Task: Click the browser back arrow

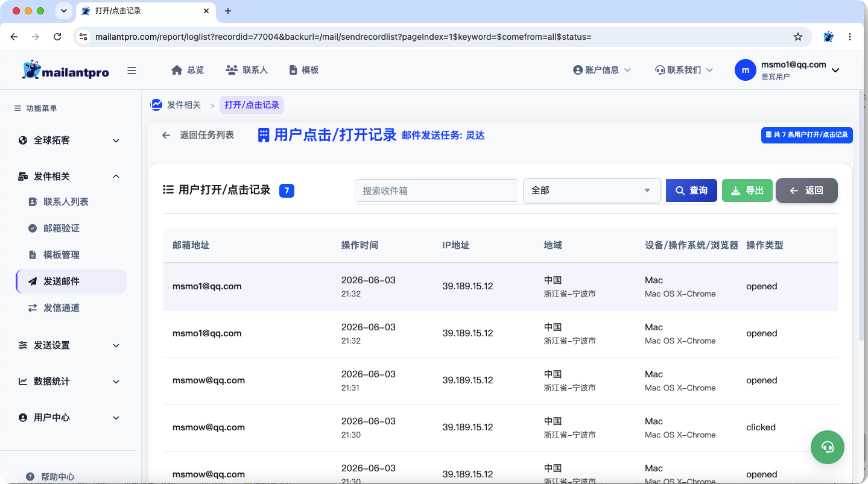Action: (x=14, y=37)
